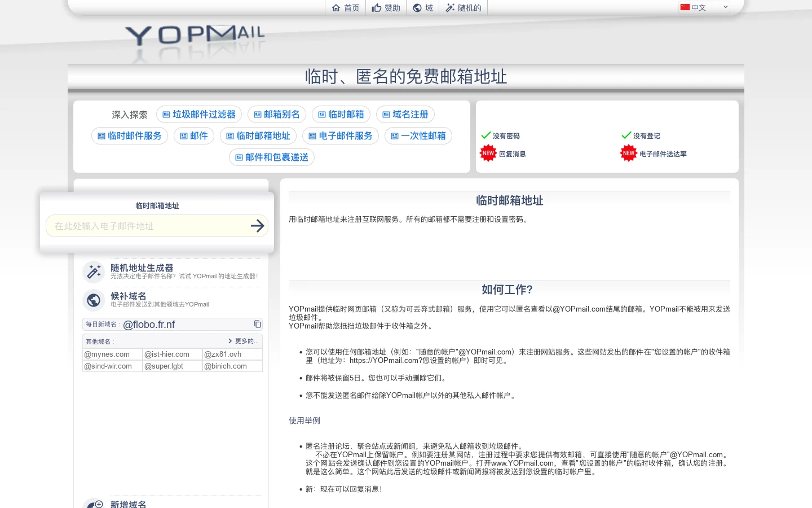Image resolution: width=812 pixels, height=508 pixels.
Task: Open the 邮件 link
Action: click(x=194, y=136)
